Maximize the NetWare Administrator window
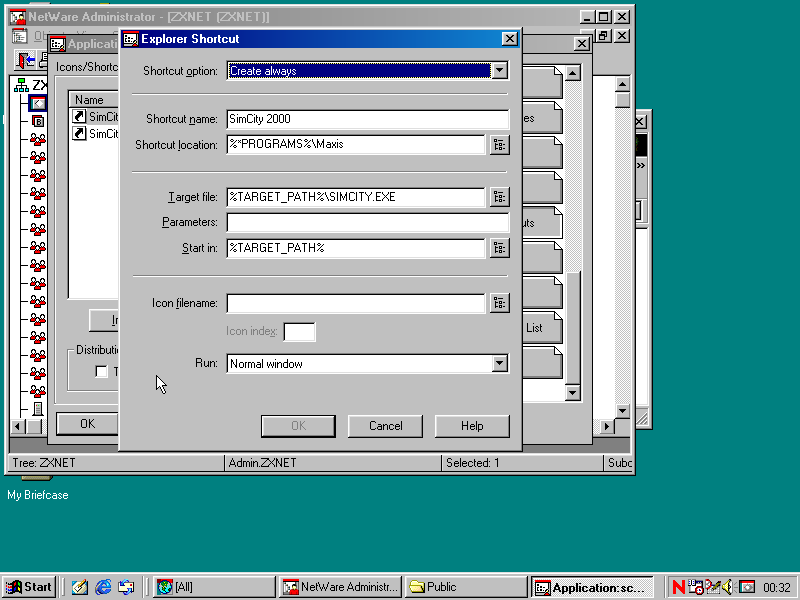The image size is (800, 600). point(604,17)
